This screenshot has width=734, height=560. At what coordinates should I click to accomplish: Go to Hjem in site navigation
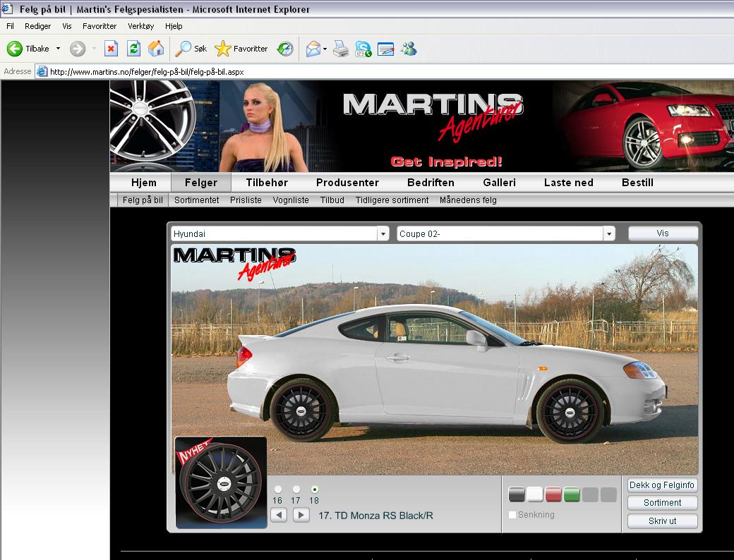coord(144,183)
